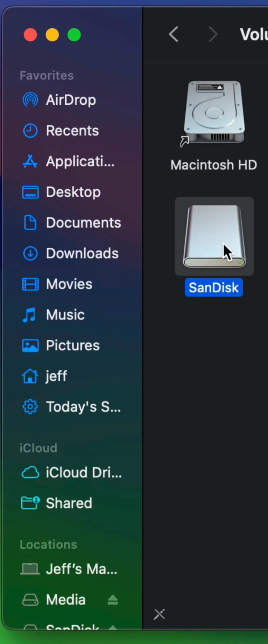Click the iCloud section header
The width and height of the screenshot is (268, 644).
pyautogui.click(x=38, y=448)
